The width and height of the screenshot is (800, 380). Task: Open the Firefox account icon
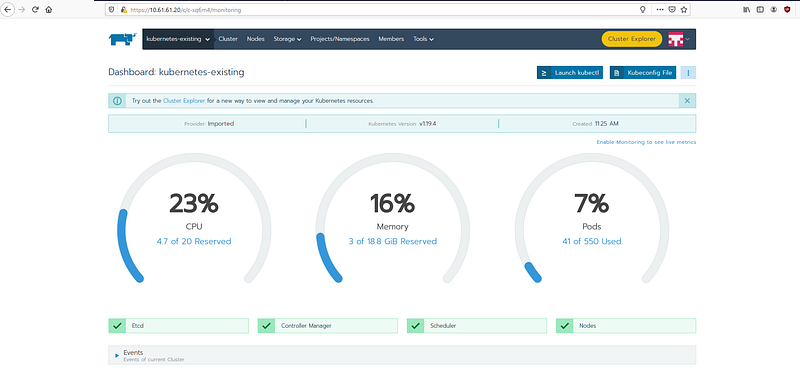coord(773,9)
